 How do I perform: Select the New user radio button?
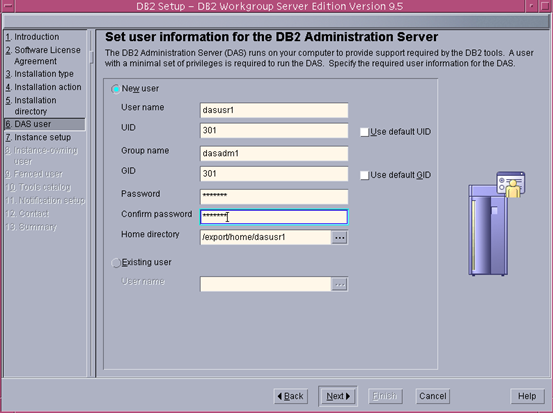pyautogui.click(x=116, y=89)
